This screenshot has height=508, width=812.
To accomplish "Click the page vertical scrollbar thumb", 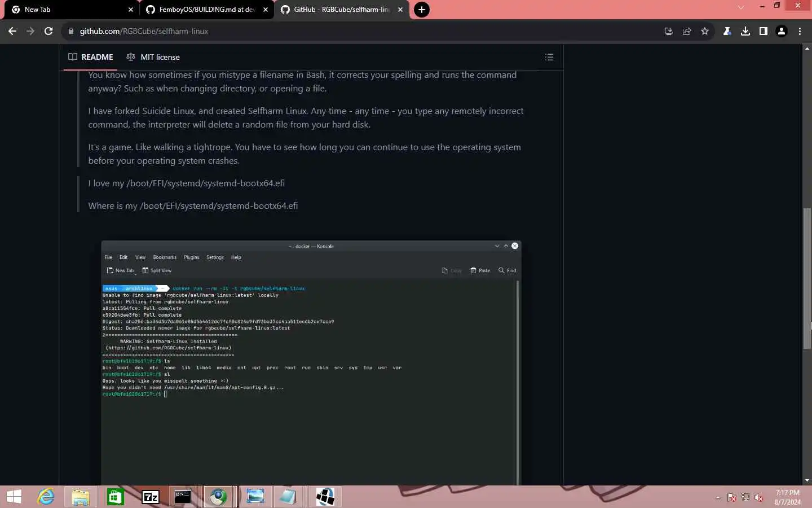I will point(807,279).
